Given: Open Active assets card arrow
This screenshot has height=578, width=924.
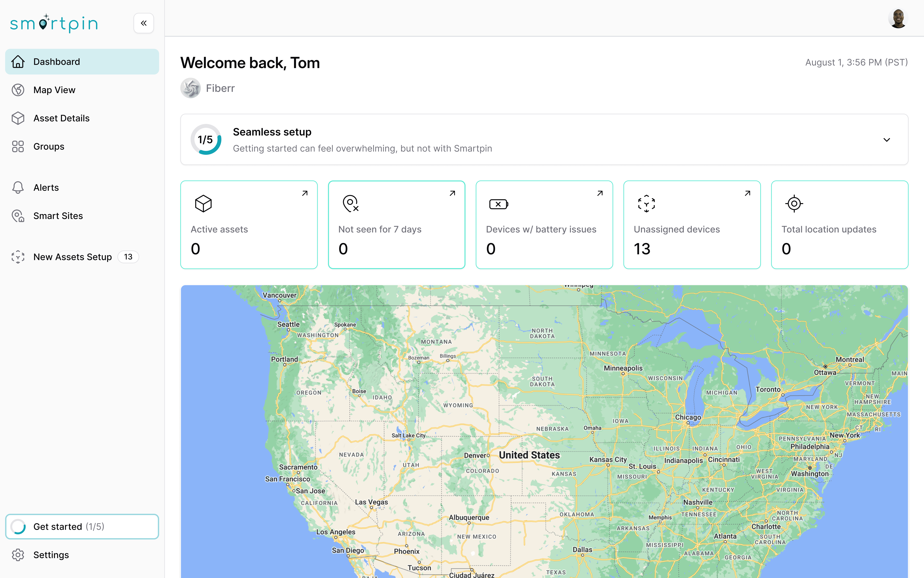Looking at the screenshot, I should tap(305, 193).
